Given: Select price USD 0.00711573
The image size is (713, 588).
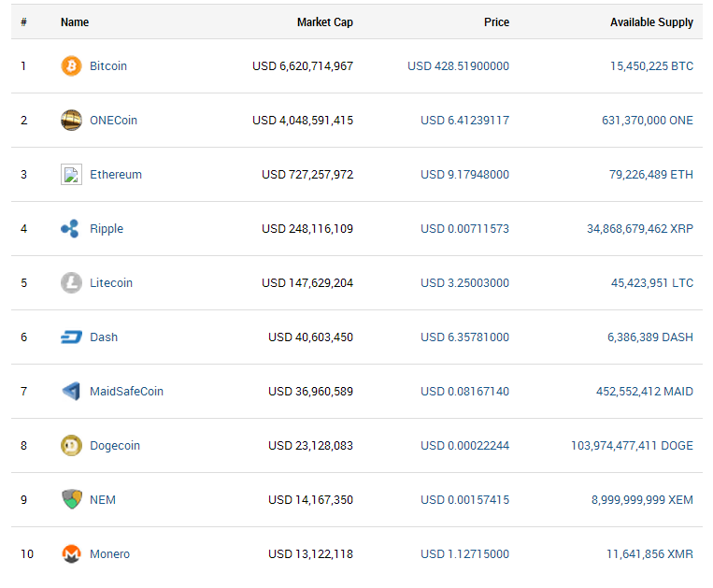Looking at the screenshot, I should click(x=464, y=228).
